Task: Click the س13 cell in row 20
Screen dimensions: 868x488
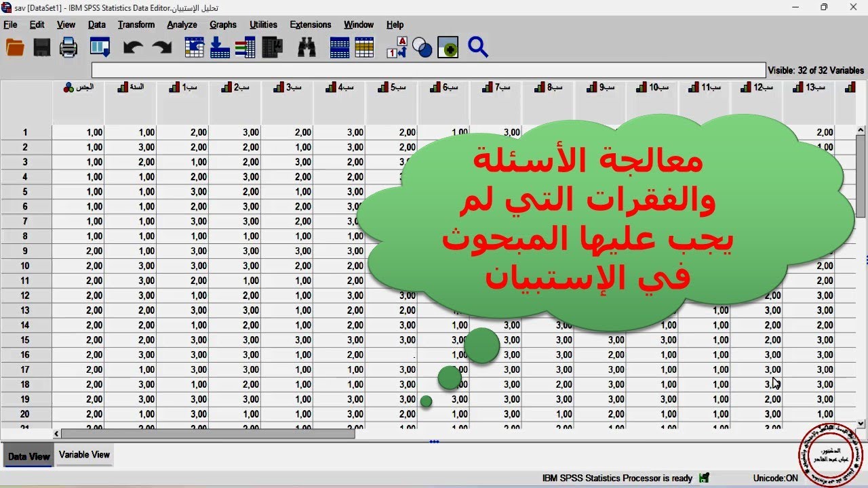Action: (x=809, y=414)
